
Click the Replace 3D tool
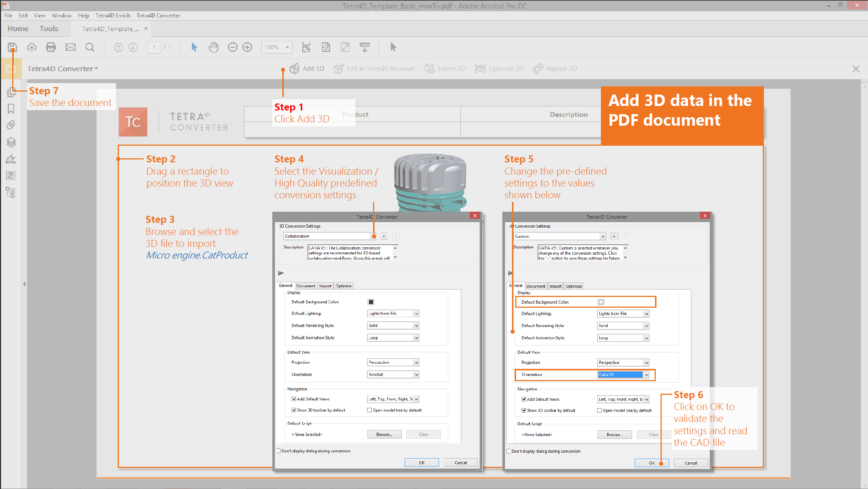[x=555, y=69]
